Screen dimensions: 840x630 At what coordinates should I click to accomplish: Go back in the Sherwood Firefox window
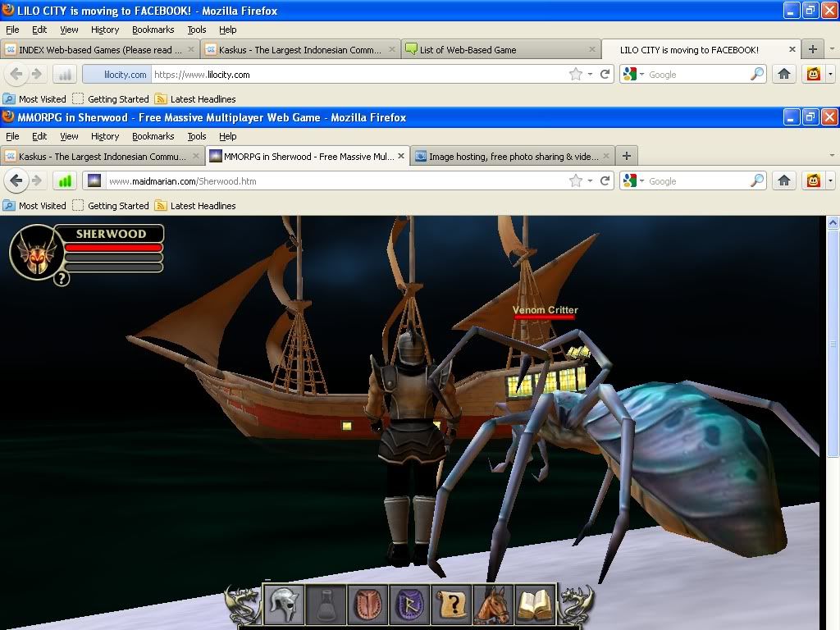(16, 181)
